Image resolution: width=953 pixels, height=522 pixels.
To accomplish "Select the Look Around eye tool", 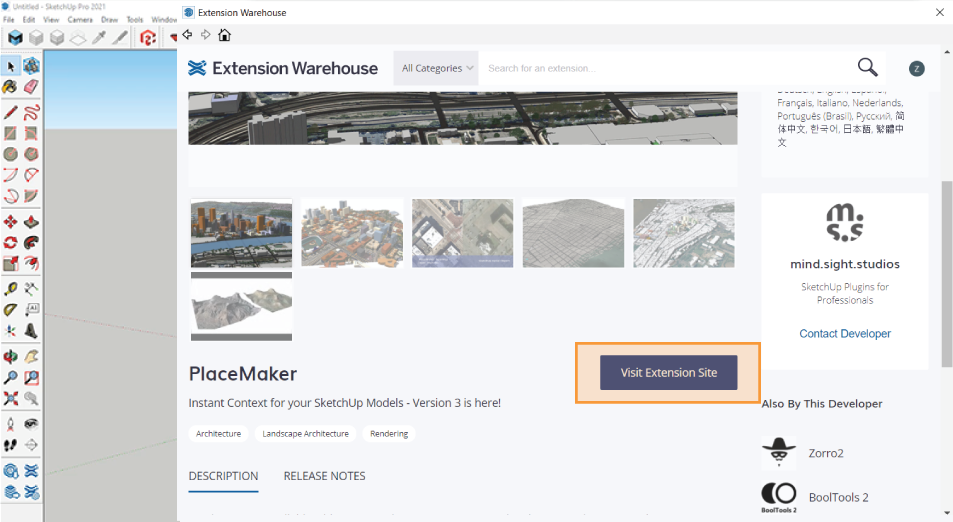I will 32,424.
